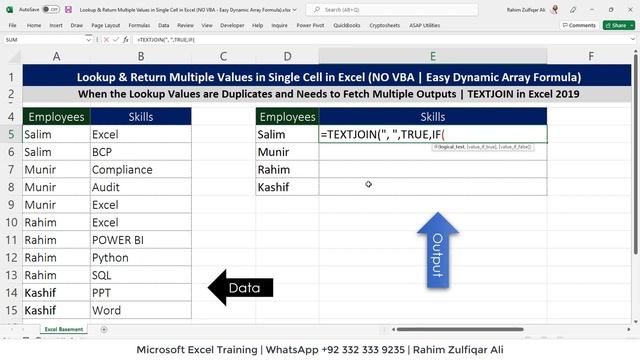Click the green Share button
This screenshot has width=640, height=360.
point(616,25)
